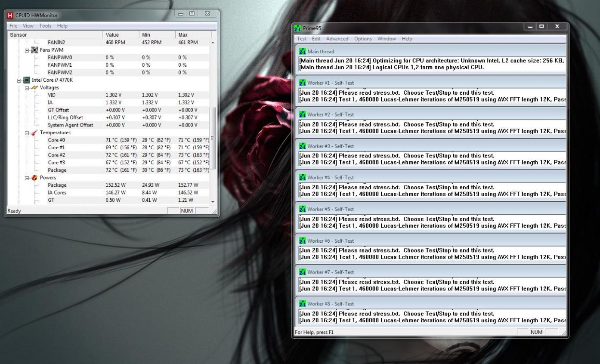Click the Worker #1 Self-Test icon

tap(303, 83)
